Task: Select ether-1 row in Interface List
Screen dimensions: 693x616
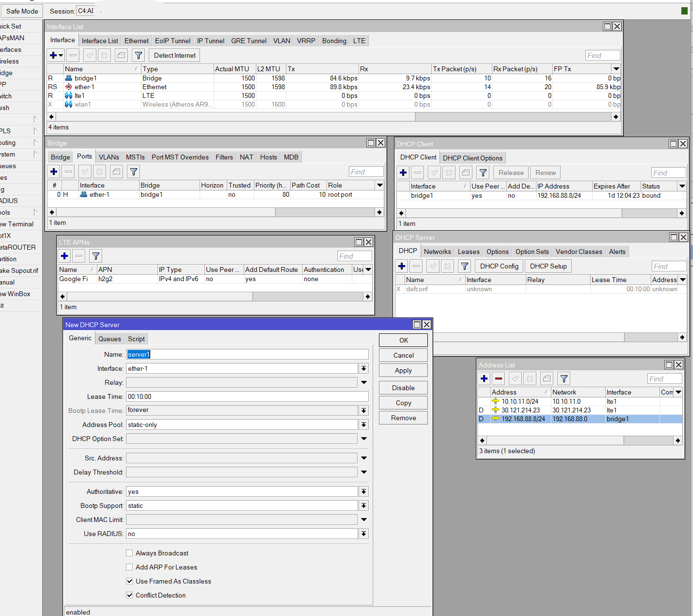Action: pyautogui.click(x=333, y=87)
